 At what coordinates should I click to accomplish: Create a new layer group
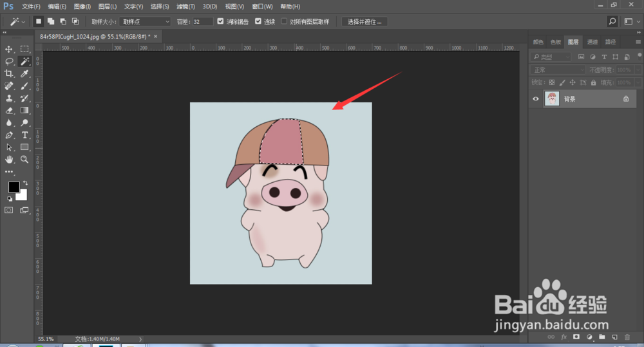point(601,337)
